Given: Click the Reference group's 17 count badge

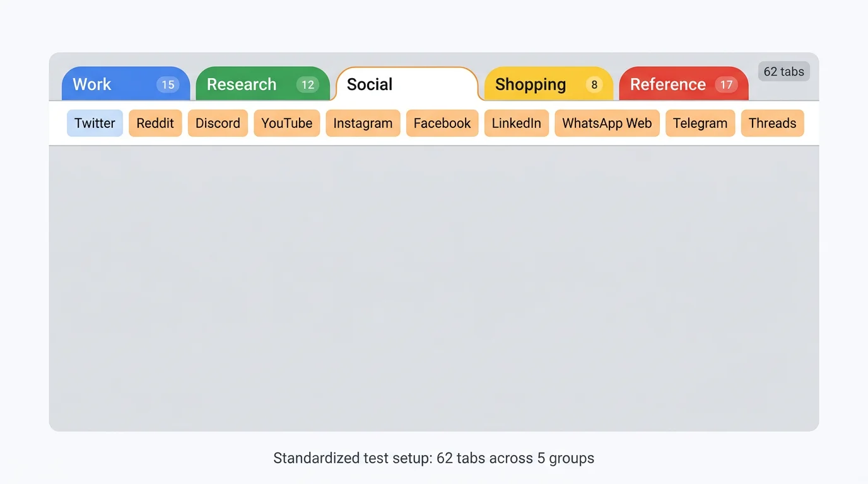Looking at the screenshot, I should pyautogui.click(x=726, y=84).
